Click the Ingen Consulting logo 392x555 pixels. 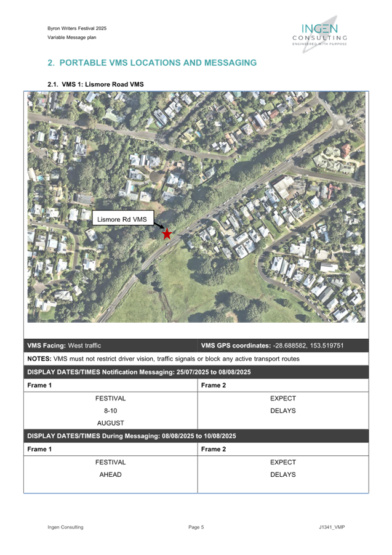(319, 34)
